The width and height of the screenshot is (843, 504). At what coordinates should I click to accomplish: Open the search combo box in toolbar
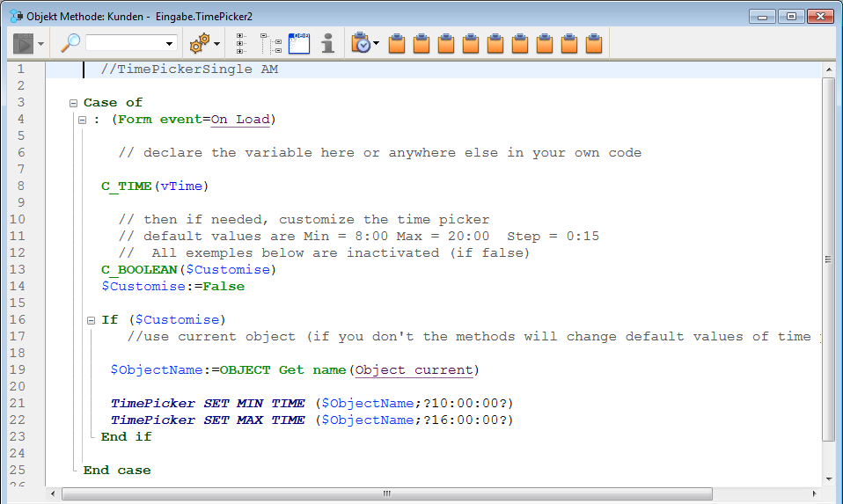point(131,43)
